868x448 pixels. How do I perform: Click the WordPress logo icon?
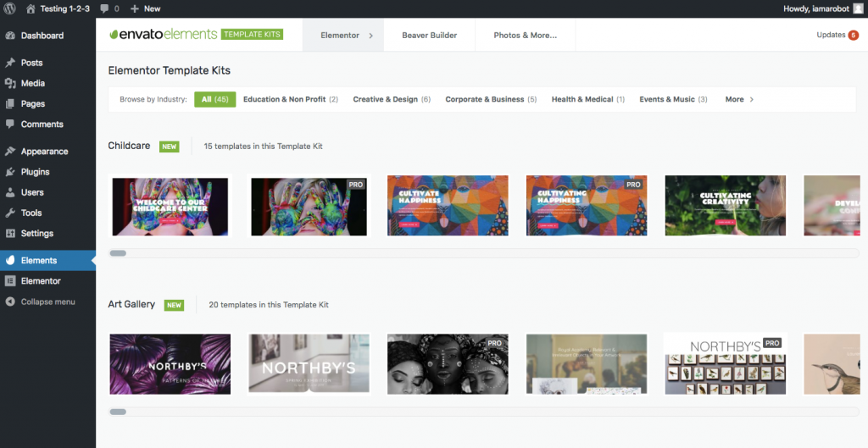coord(9,8)
